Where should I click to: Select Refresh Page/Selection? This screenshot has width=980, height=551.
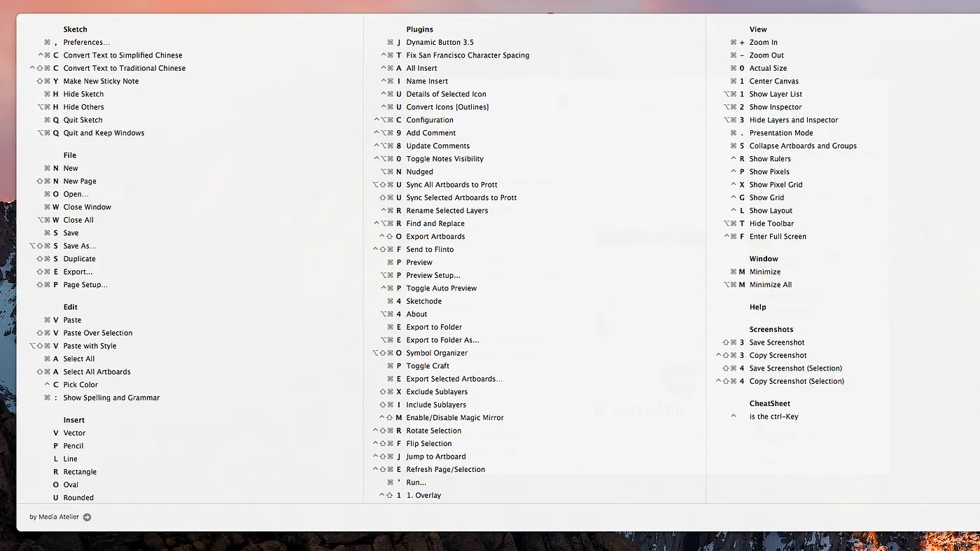(445, 470)
